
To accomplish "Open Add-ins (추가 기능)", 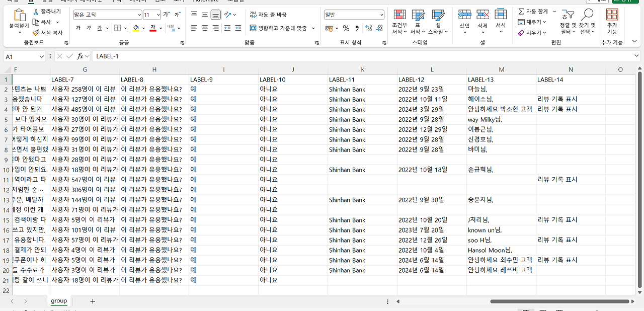I will click(x=612, y=22).
